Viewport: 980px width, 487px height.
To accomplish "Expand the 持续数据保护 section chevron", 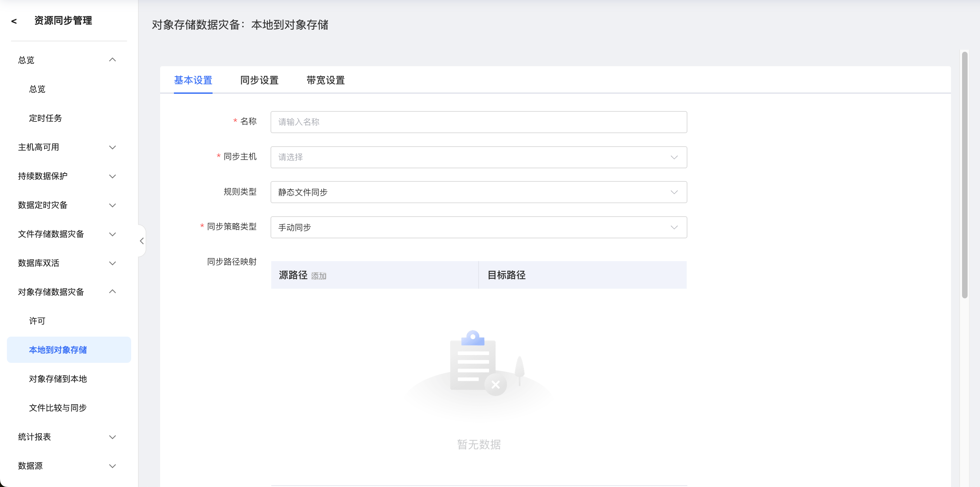I will click(x=112, y=176).
